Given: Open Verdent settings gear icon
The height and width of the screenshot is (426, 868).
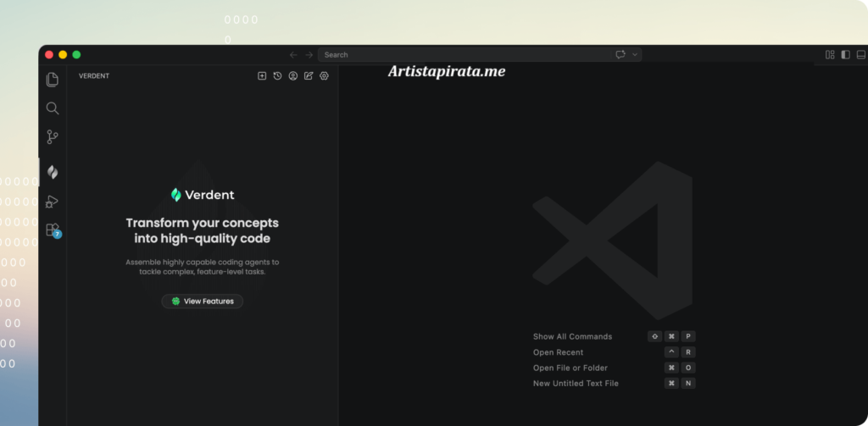Looking at the screenshot, I should point(324,75).
